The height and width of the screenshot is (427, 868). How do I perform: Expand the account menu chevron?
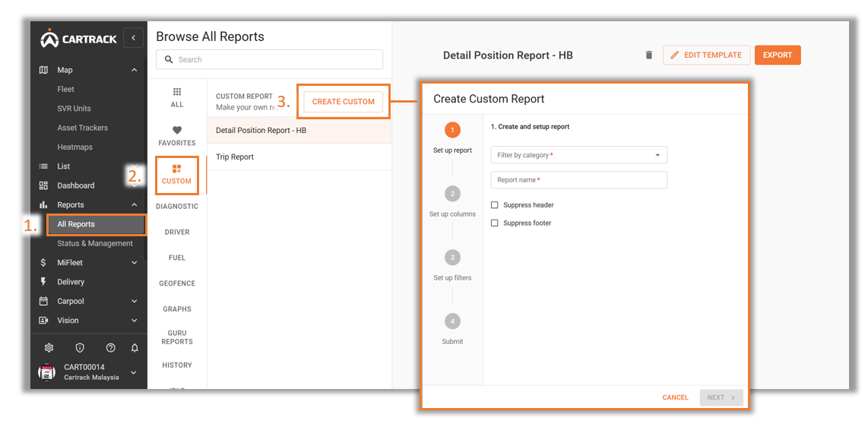point(134,373)
